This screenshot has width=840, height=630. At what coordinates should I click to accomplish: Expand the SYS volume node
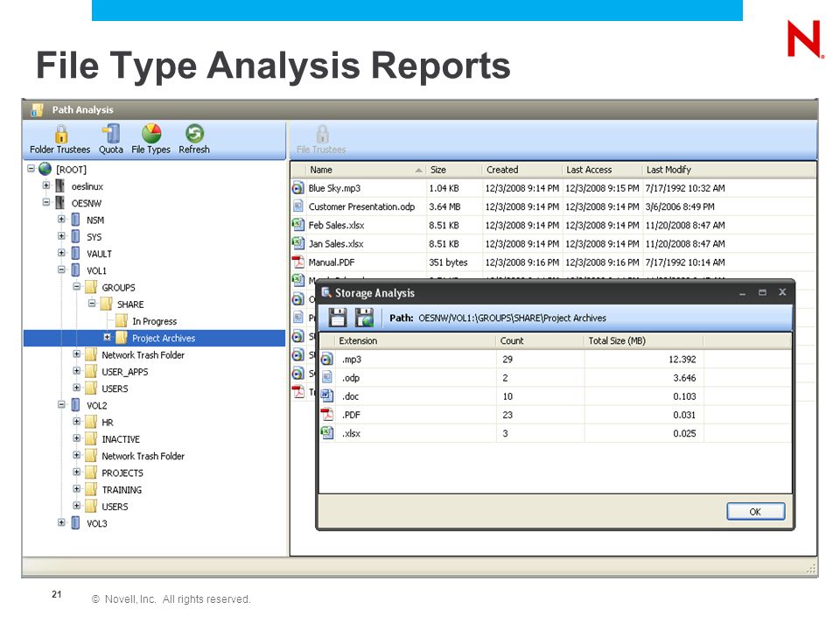point(61,236)
